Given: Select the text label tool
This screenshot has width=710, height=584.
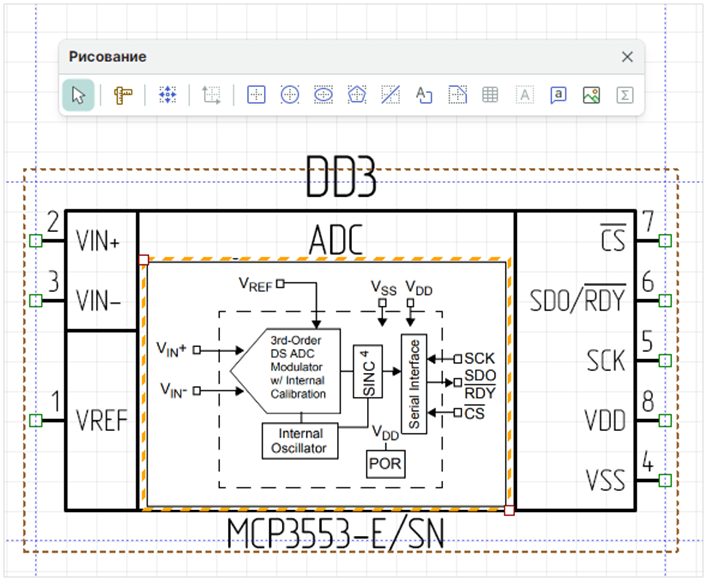Looking at the screenshot, I should click(x=423, y=96).
